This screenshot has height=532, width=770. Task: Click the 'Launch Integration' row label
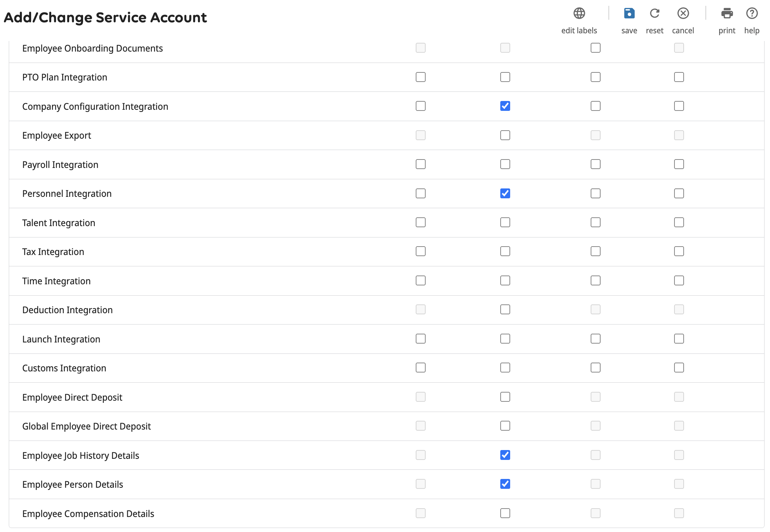pos(61,339)
